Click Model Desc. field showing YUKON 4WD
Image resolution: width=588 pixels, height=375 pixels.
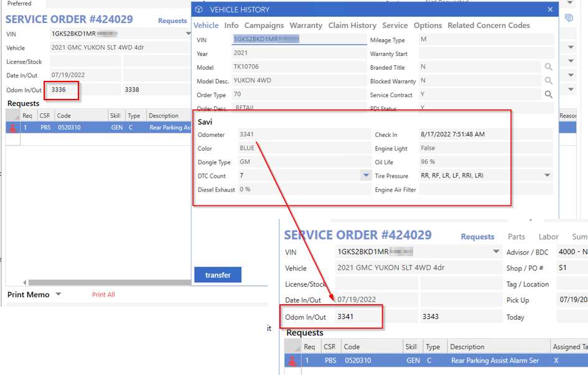(299, 81)
